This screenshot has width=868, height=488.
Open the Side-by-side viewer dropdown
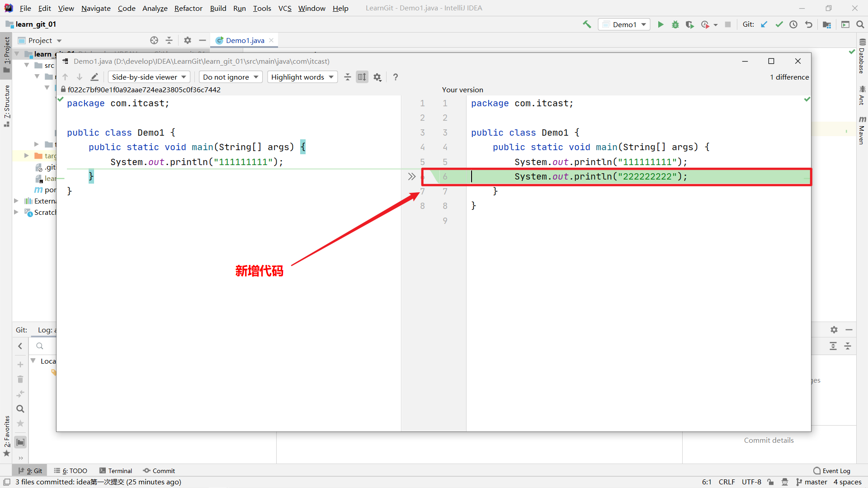(x=149, y=77)
